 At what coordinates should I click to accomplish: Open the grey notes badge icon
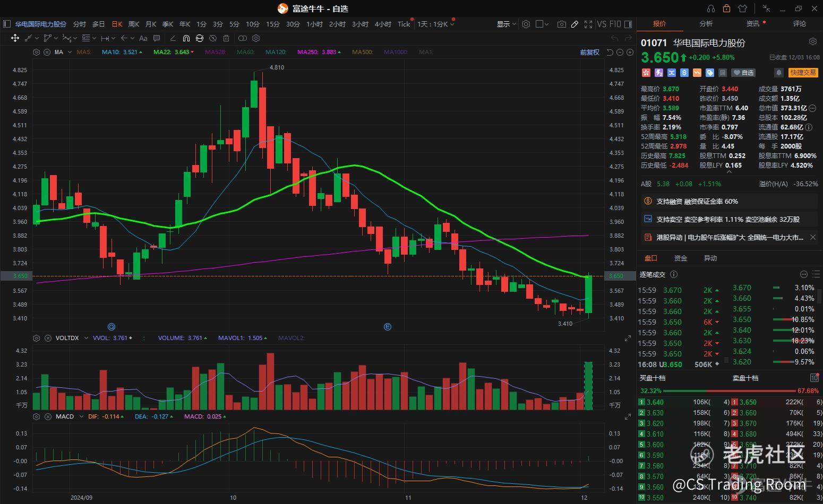pyautogui.click(x=723, y=73)
